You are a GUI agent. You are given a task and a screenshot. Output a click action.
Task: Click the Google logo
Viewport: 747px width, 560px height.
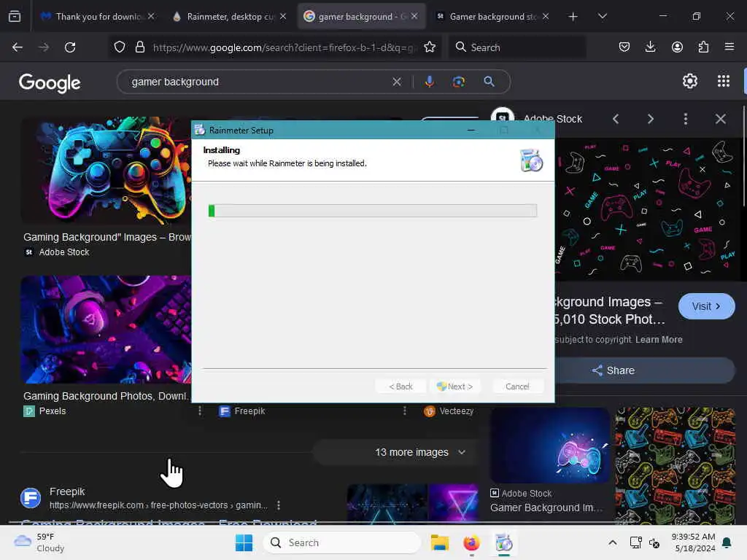coord(50,83)
